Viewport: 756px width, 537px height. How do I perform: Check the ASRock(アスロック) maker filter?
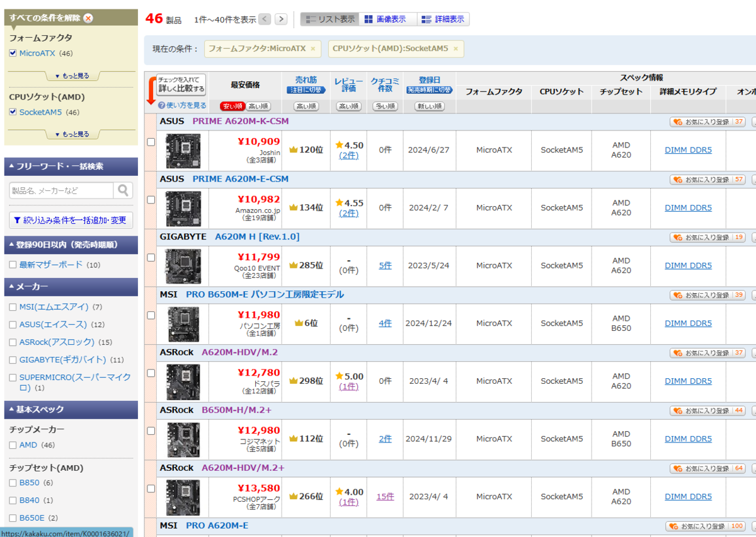(13, 342)
